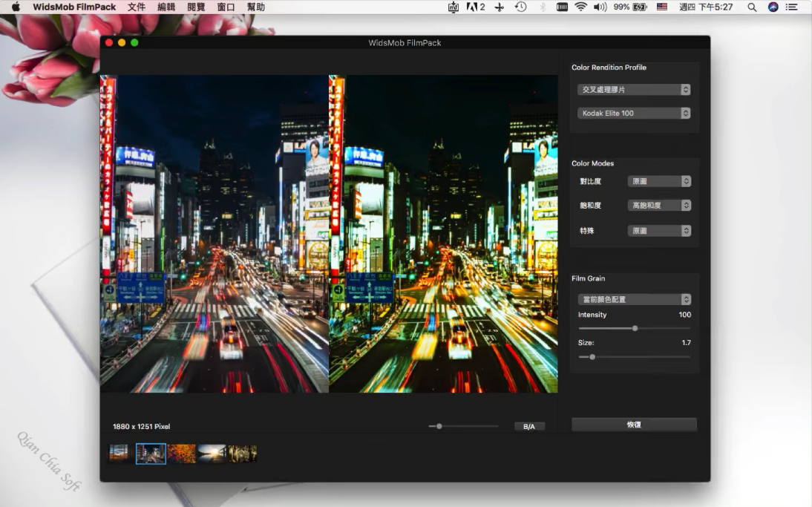The width and height of the screenshot is (812, 507).
Task: Open the 交叉處理膠片 profile type dropdown
Action: 634,90
